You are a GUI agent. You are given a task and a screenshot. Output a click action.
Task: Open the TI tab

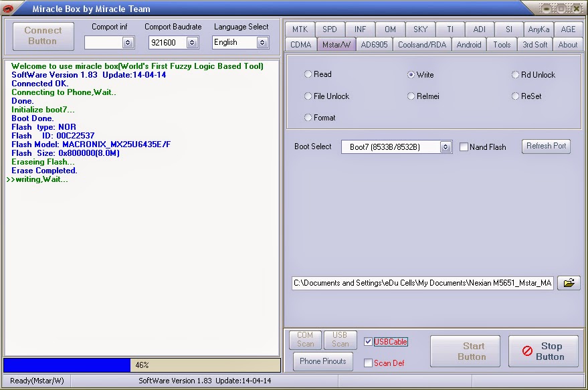(450, 29)
